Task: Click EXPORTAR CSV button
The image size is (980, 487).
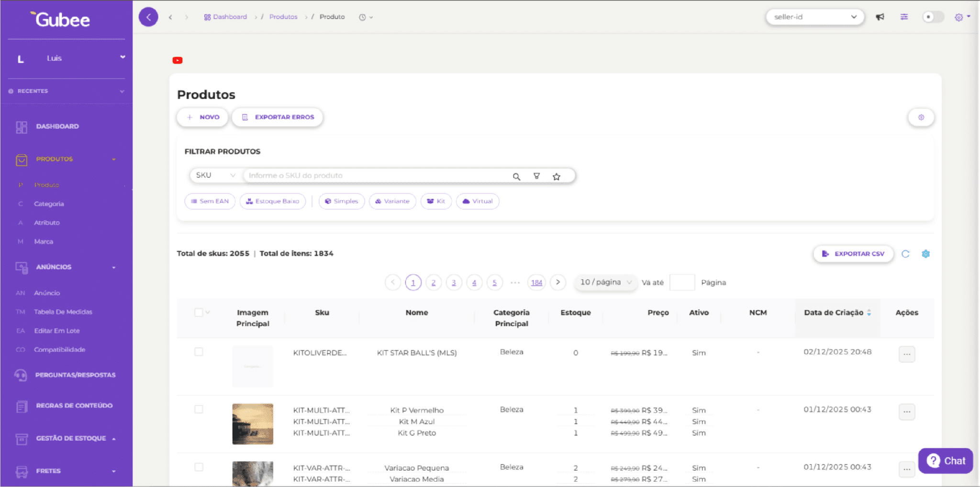Action: (854, 254)
